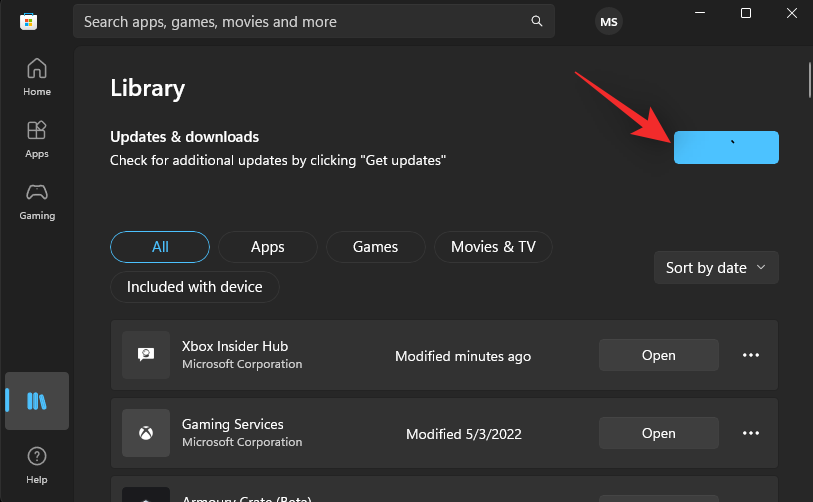This screenshot has height=502, width=813.
Task: Click the Gaming Services title
Action: [x=233, y=424]
